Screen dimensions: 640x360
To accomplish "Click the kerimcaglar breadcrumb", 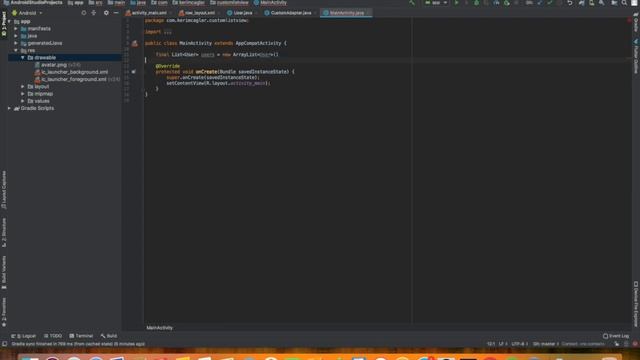I will 189,2.
